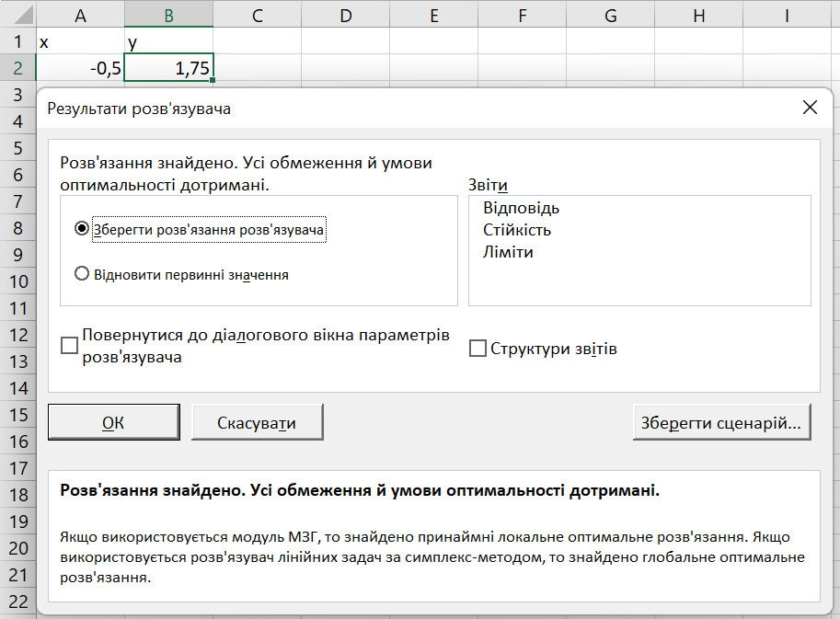Click row 2 header
This screenshot has width=840, height=619.
[17, 68]
